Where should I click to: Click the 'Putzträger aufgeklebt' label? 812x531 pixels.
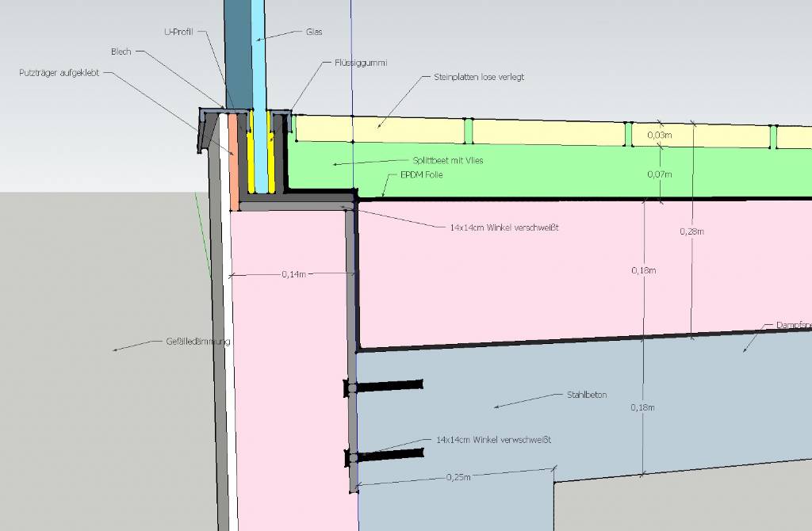pyautogui.click(x=59, y=72)
